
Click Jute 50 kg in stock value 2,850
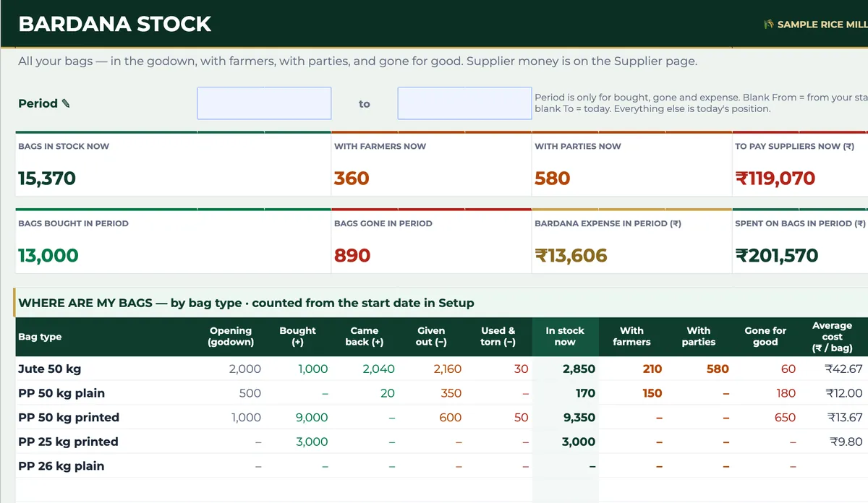point(579,369)
